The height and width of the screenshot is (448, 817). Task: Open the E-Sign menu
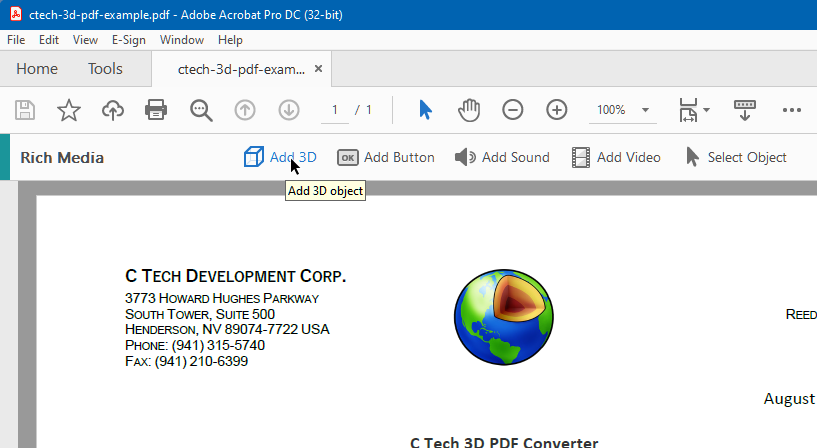coord(129,40)
